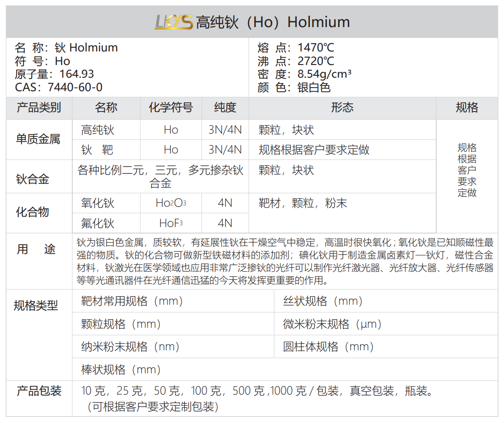Click the LKYS logo in the header

(x=173, y=22)
